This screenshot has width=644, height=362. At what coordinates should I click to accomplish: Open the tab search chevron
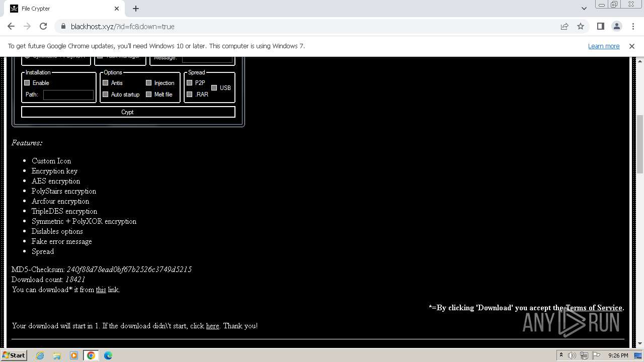pos(584,9)
